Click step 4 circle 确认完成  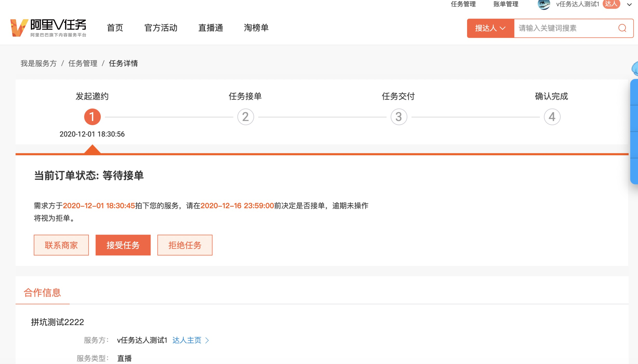[x=552, y=117]
